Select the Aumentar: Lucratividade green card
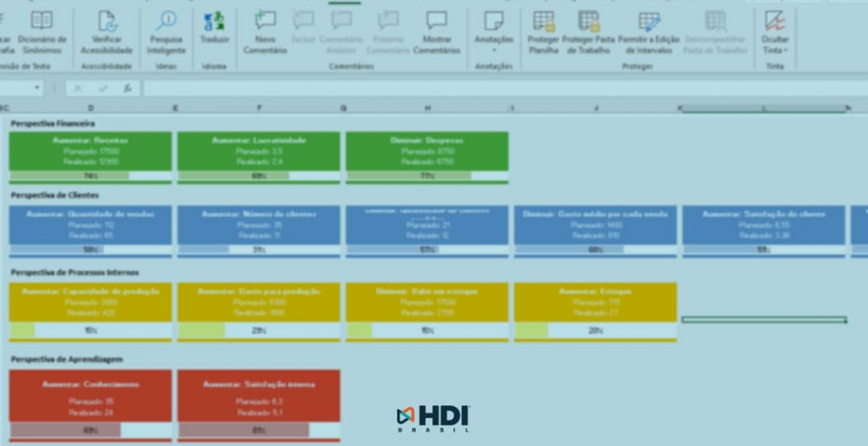Viewport: 868px width, 446px height. [x=259, y=151]
